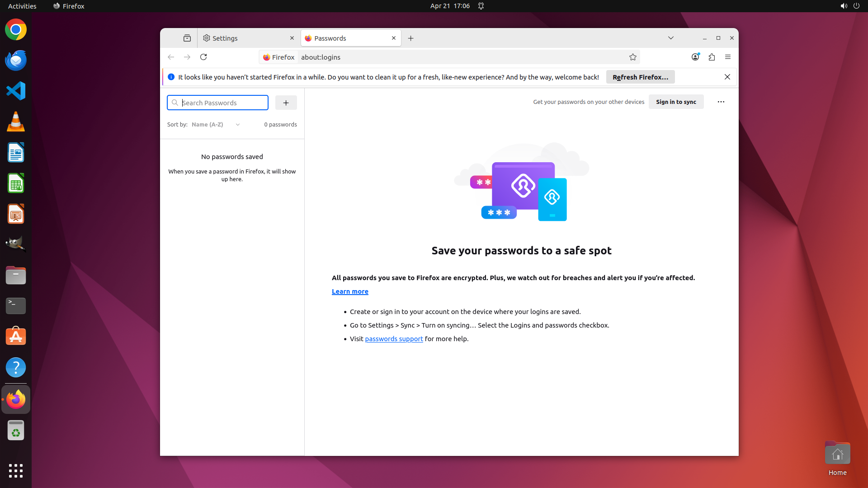
Task: Open the Learn more link
Action: [x=349, y=291]
